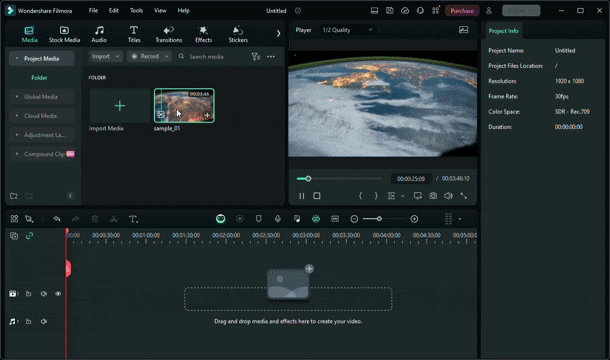Open the Edit menu
The image size is (610, 360).
114,11
